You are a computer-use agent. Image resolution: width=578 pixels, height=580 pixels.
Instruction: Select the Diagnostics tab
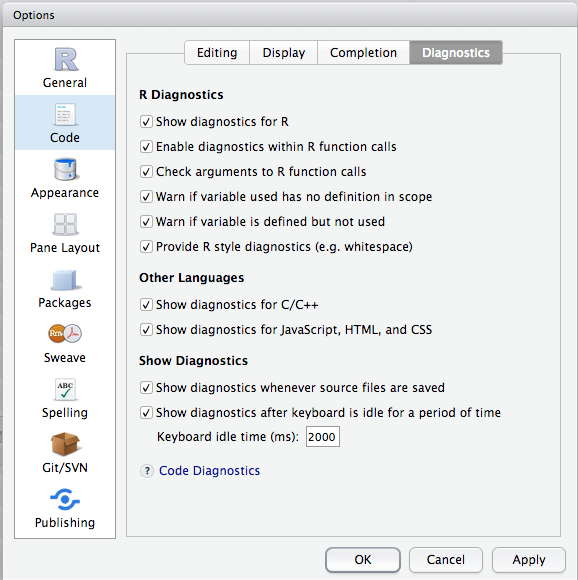tap(456, 53)
